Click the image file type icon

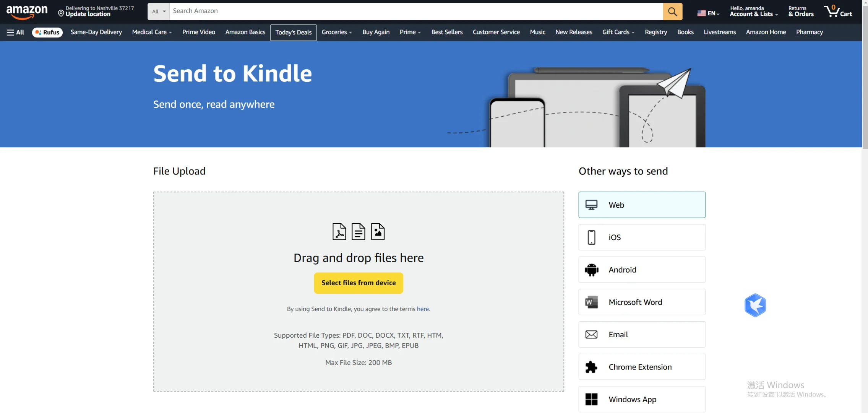click(x=378, y=232)
